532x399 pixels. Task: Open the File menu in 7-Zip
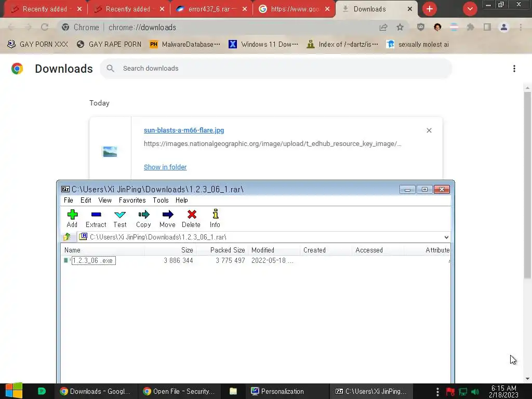(69, 200)
